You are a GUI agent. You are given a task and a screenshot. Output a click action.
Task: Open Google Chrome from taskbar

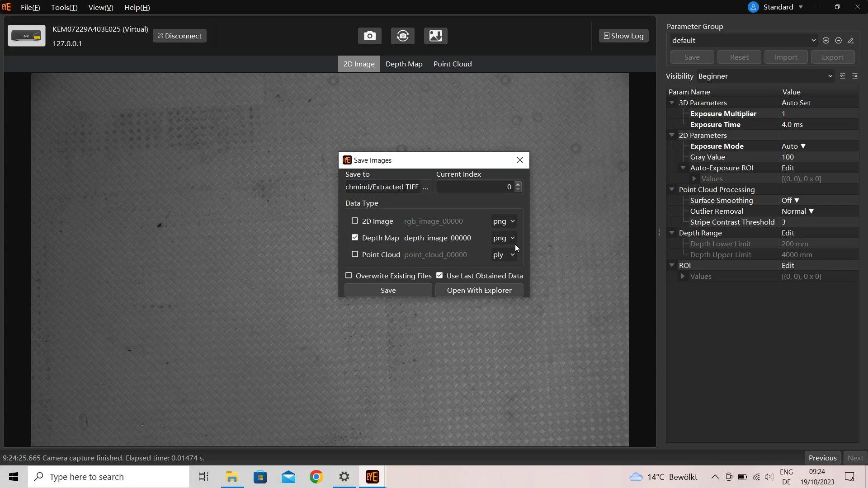click(x=316, y=477)
